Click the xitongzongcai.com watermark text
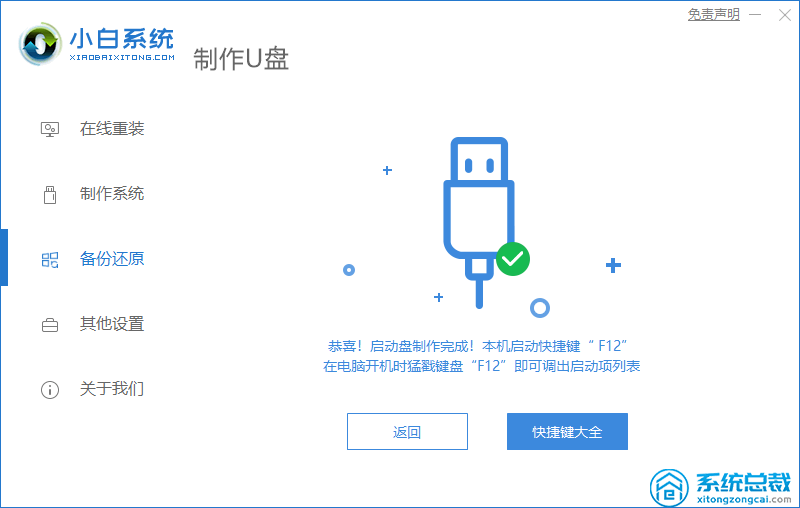Screen dimensions: 800x508 (x=744, y=499)
